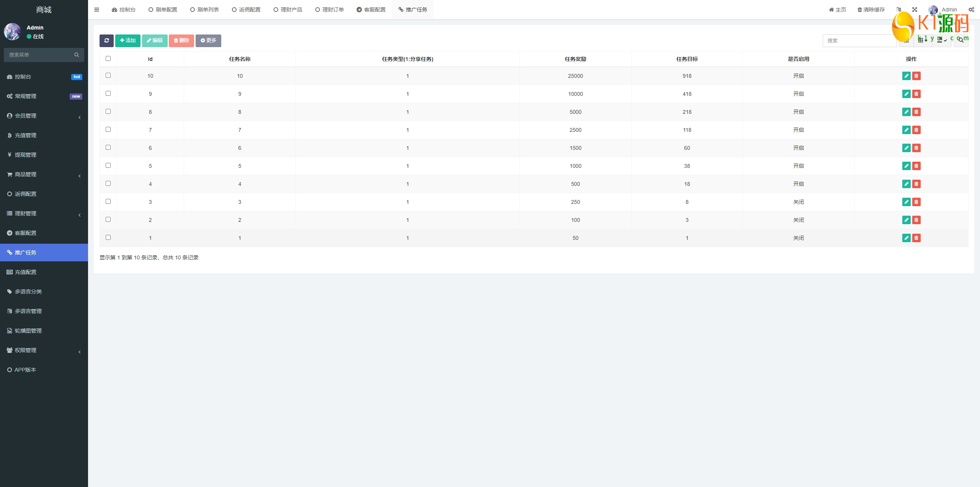This screenshot has width=980, height=487.
Task: Click the 添加 button
Action: click(x=127, y=41)
